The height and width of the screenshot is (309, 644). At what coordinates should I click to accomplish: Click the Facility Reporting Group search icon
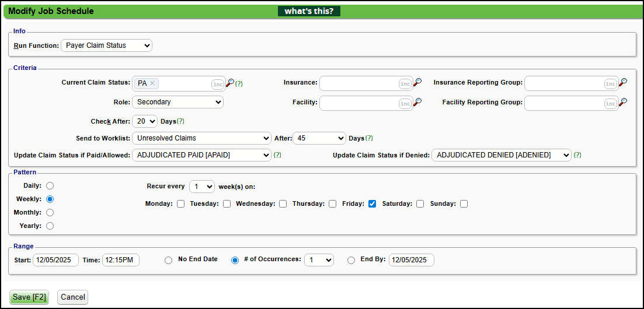[623, 103]
